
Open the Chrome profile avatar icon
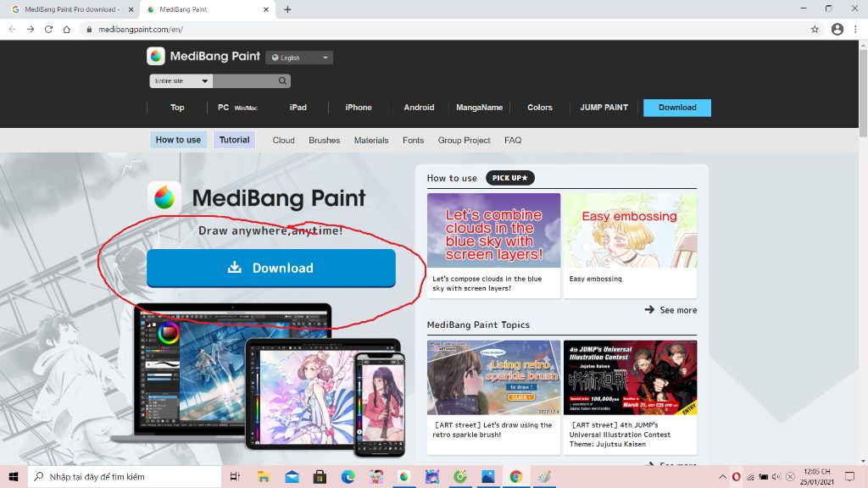coord(837,30)
